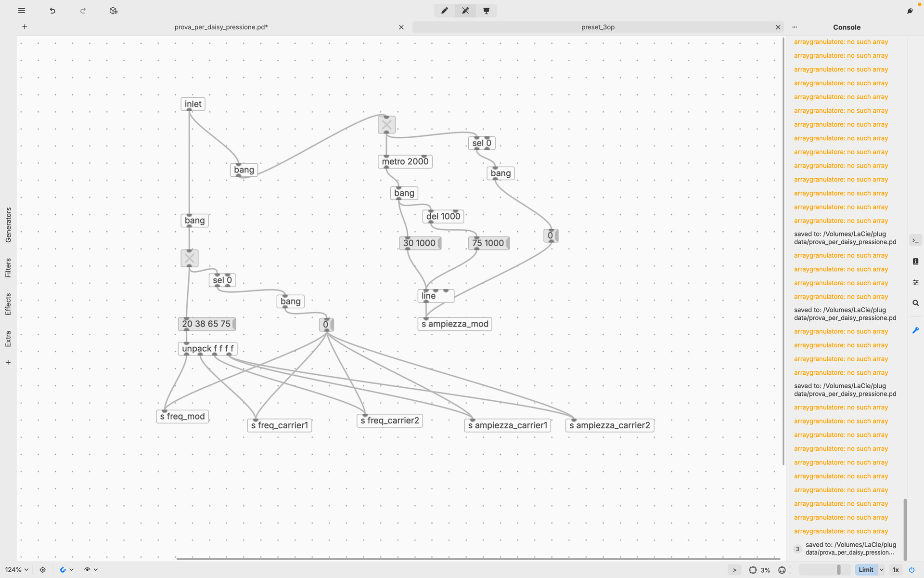Click the zoom-to-fit target icon
Screen dimensions: 924x578
click(x=43, y=570)
